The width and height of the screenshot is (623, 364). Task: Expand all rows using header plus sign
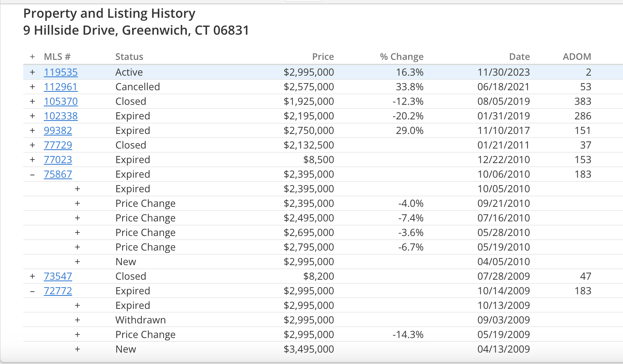pos(32,57)
